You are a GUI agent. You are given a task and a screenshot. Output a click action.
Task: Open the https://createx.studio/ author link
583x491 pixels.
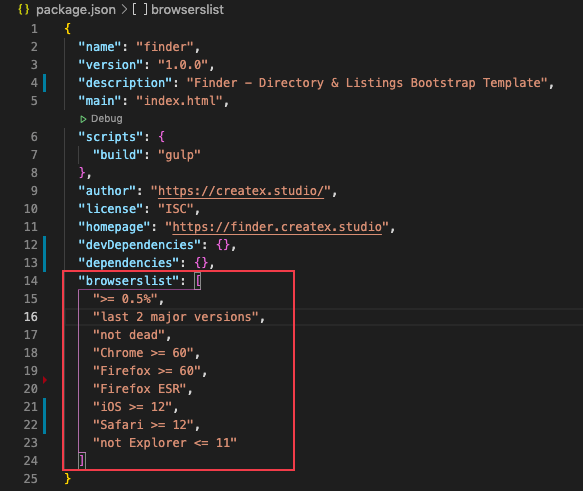pos(241,191)
